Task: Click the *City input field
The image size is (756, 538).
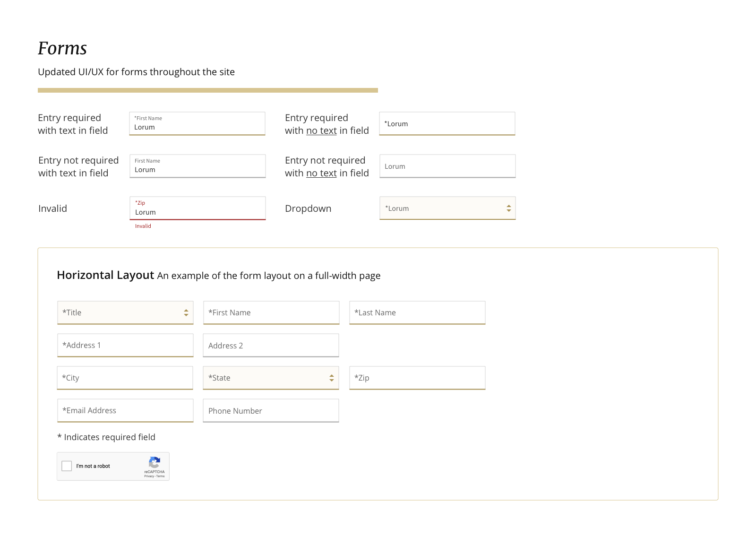Action: (x=125, y=378)
